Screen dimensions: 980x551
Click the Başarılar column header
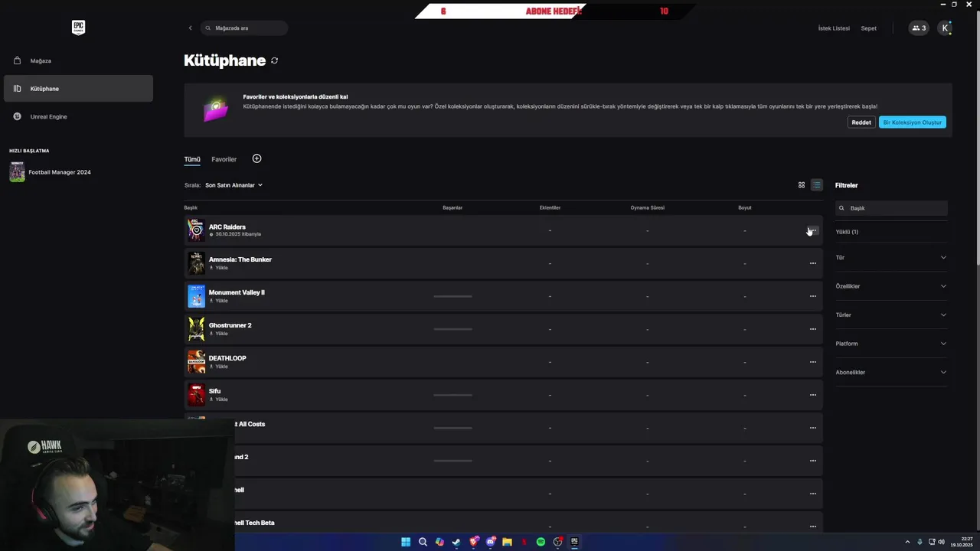tap(452, 208)
